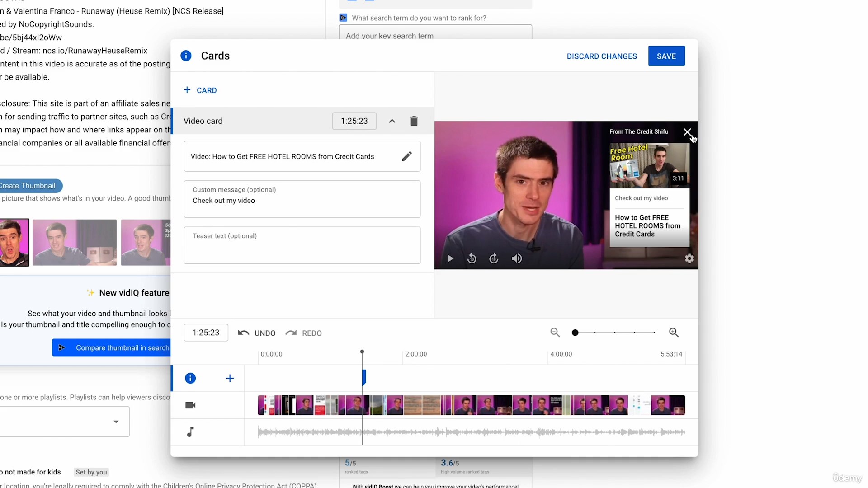The height and width of the screenshot is (488, 868).
Task: Zoom in the timeline
Action: [674, 333]
